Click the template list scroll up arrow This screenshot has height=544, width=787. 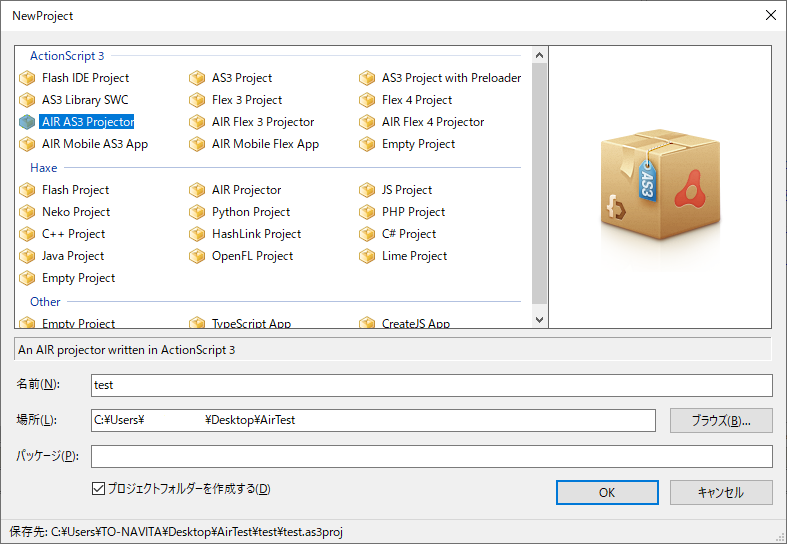click(540, 55)
